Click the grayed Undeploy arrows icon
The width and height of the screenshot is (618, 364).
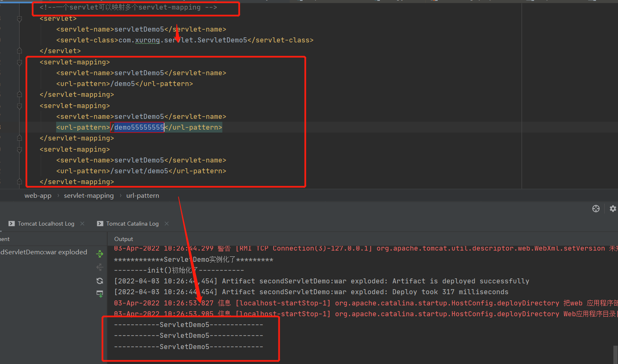(100, 267)
